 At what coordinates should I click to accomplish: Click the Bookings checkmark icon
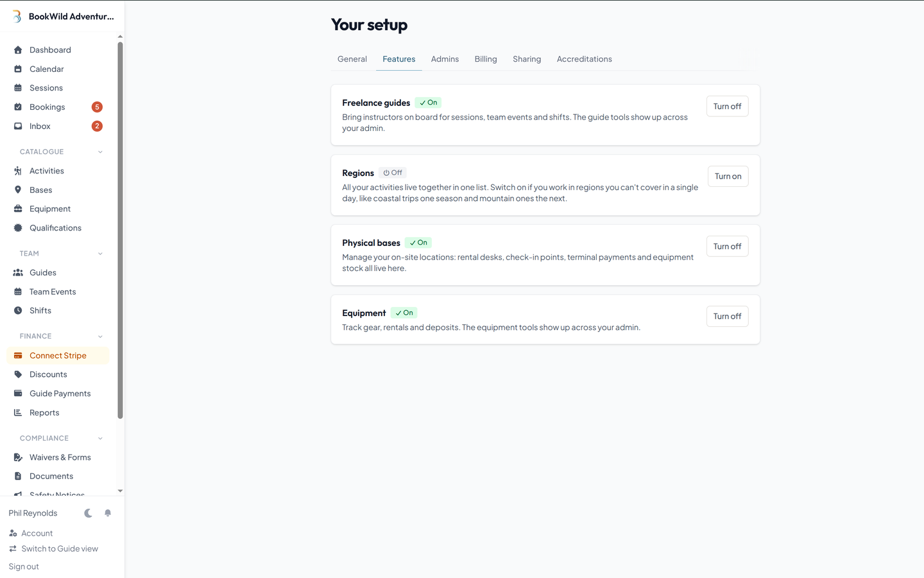tap(18, 107)
